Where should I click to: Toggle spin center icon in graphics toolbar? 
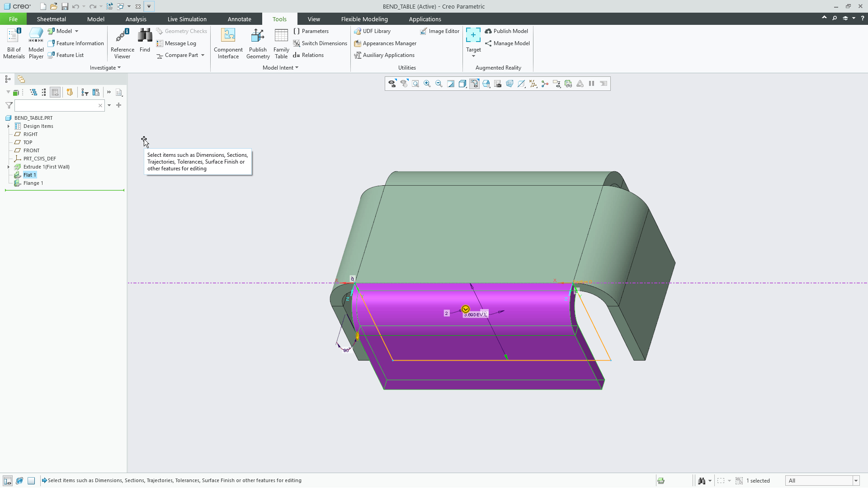(545, 84)
